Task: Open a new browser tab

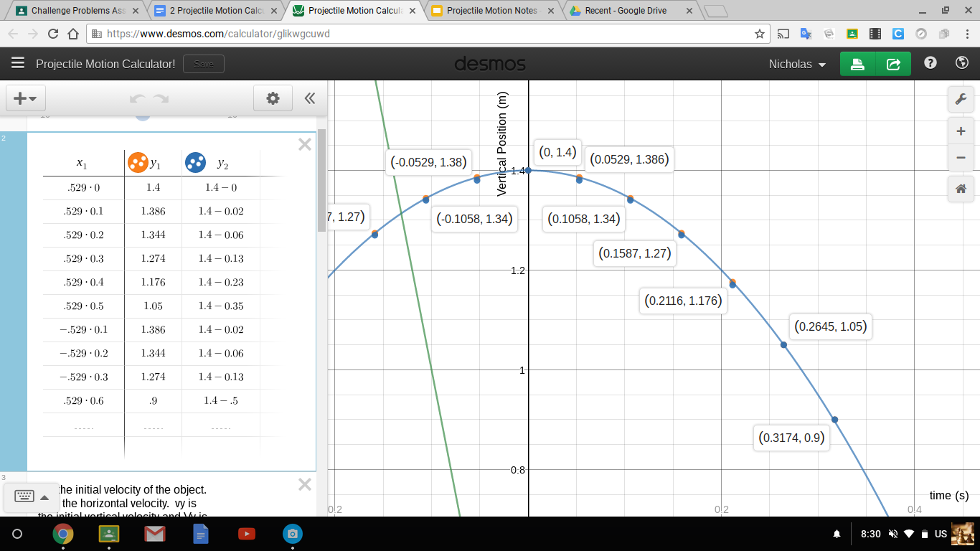Action: [715, 11]
